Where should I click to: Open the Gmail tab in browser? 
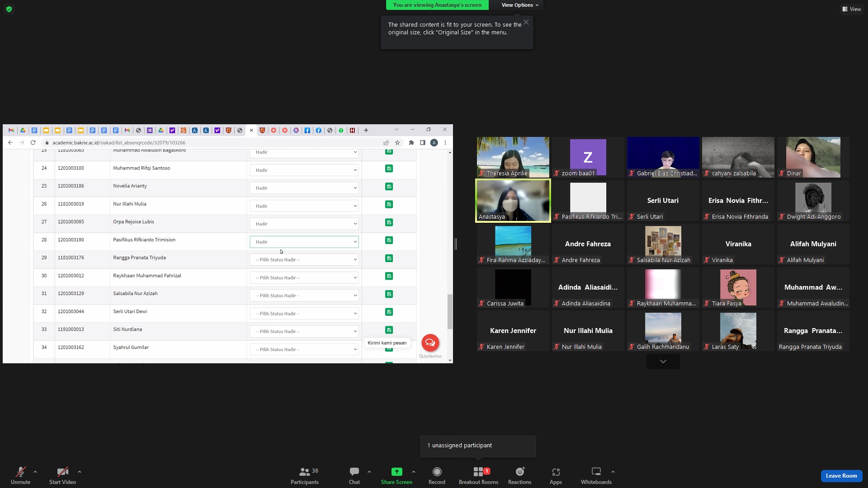[x=11, y=131]
